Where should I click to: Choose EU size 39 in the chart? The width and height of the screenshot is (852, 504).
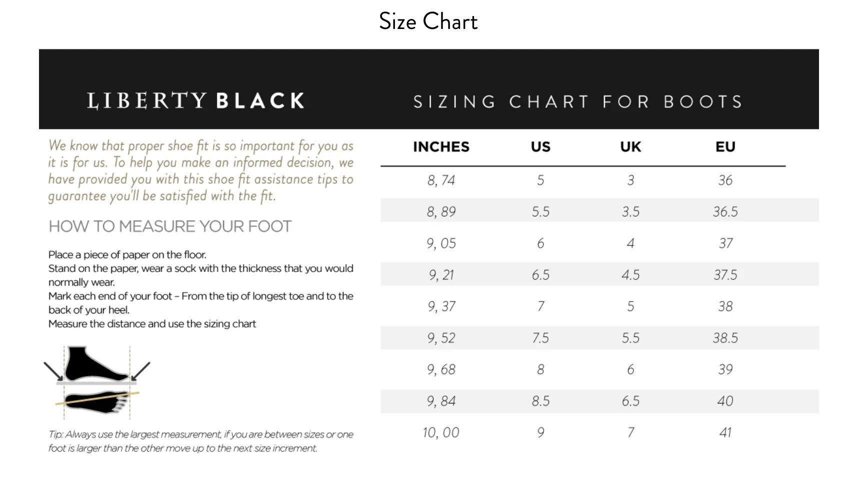click(x=725, y=369)
